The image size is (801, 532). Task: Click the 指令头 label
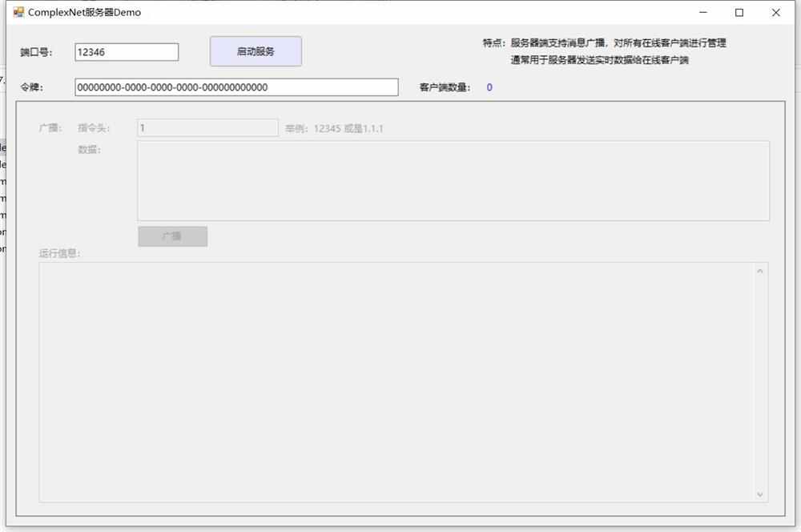(x=94, y=128)
